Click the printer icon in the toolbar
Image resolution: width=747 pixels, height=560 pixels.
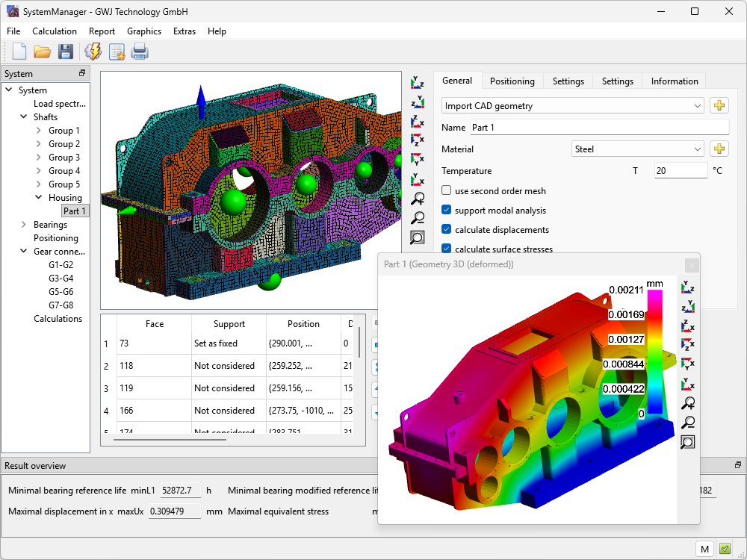tap(140, 52)
